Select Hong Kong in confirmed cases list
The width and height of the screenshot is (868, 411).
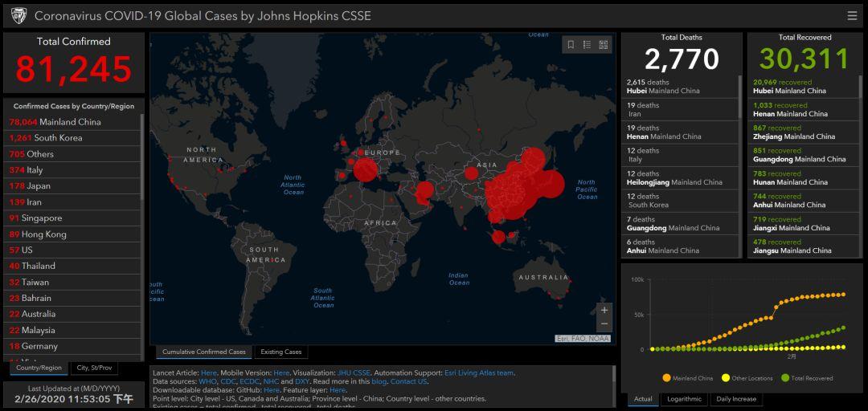[73, 234]
